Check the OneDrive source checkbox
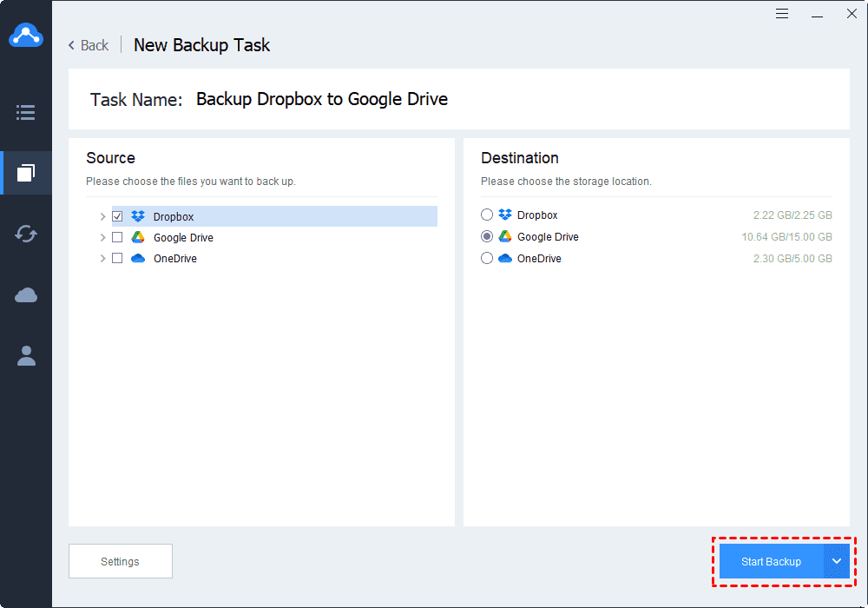 point(117,258)
